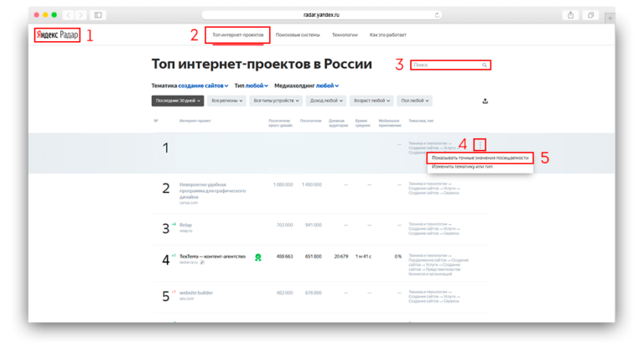The height and width of the screenshot is (354, 644).
Task: Click the magnifier icon in the Поиск field
Action: point(484,65)
